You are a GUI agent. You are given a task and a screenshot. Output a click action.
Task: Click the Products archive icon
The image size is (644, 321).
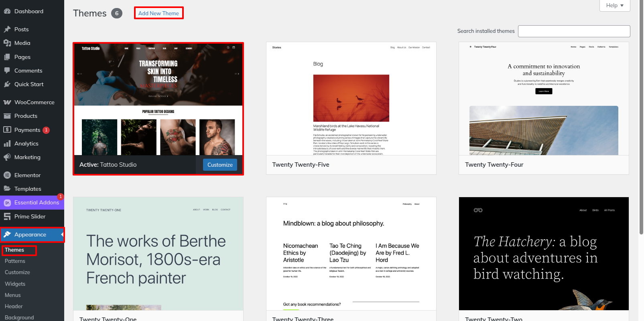point(7,116)
